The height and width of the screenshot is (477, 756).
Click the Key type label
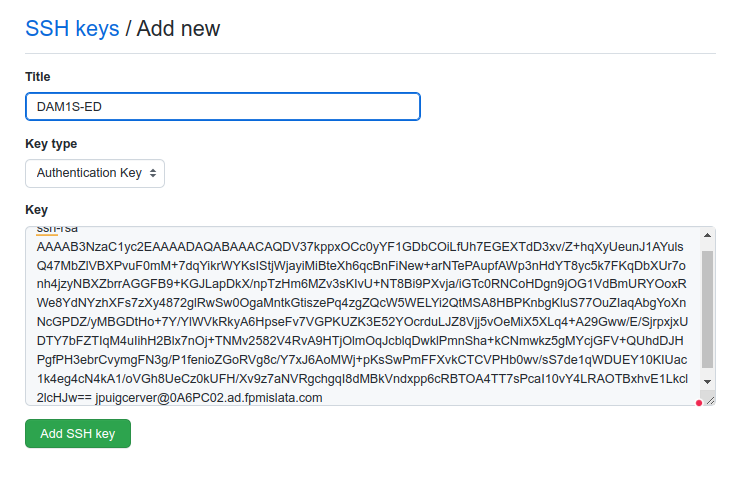(51, 144)
